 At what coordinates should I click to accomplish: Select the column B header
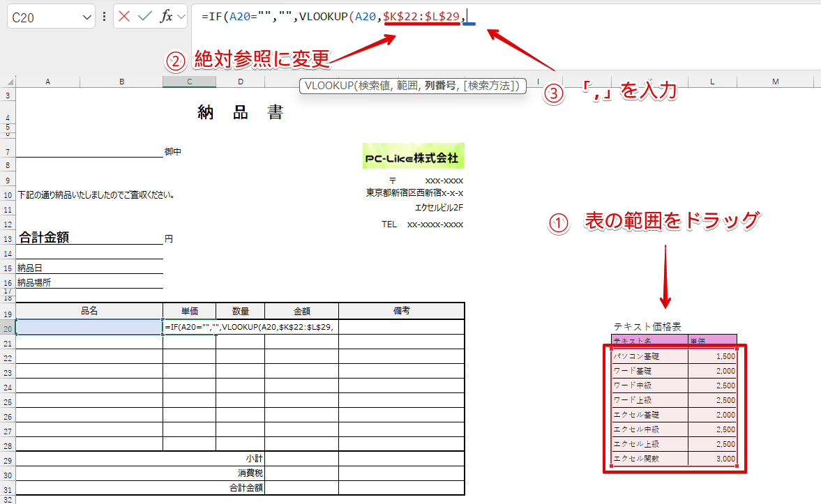121,82
